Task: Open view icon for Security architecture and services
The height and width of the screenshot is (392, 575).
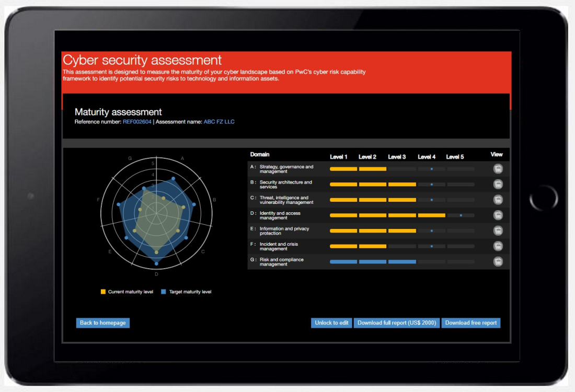Action: tap(498, 184)
